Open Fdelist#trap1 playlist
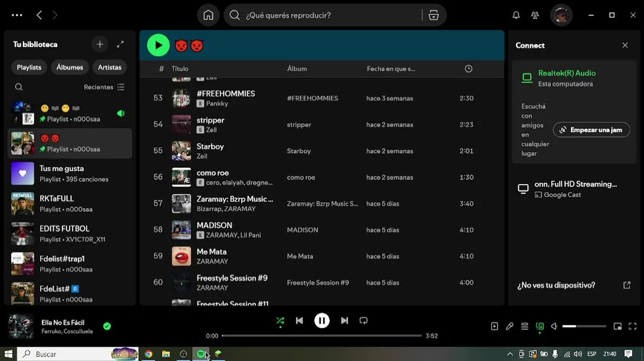This screenshot has height=361, width=644. [70, 264]
